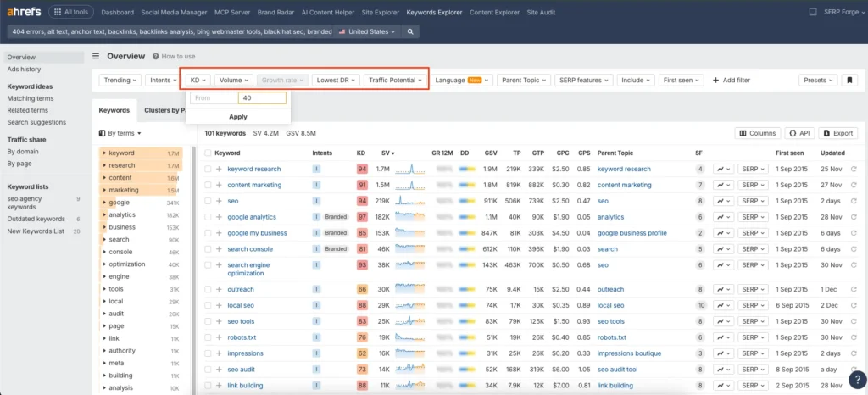This screenshot has height=395, width=868.
Task: Open SERP dropdown for local seo row
Action: tap(753, 305)
